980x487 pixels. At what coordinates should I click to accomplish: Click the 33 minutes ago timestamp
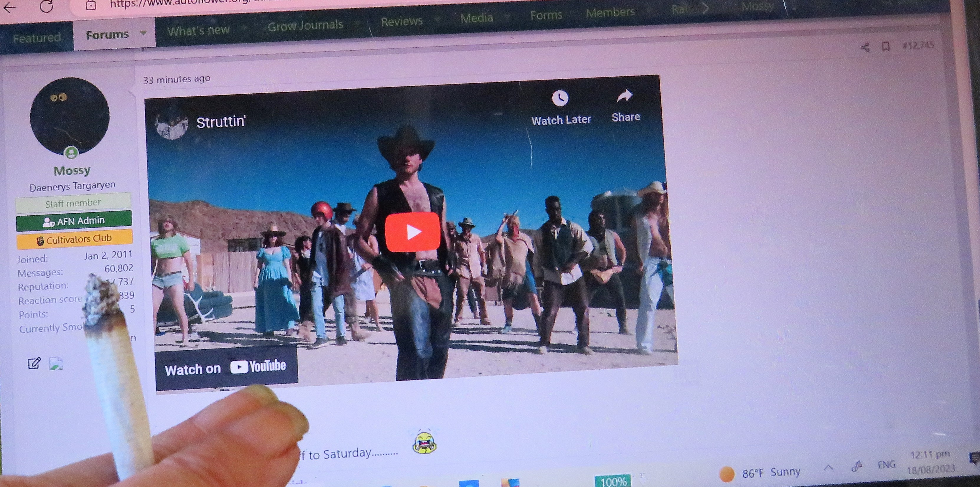pyautogui.click(x=177, y=79)
